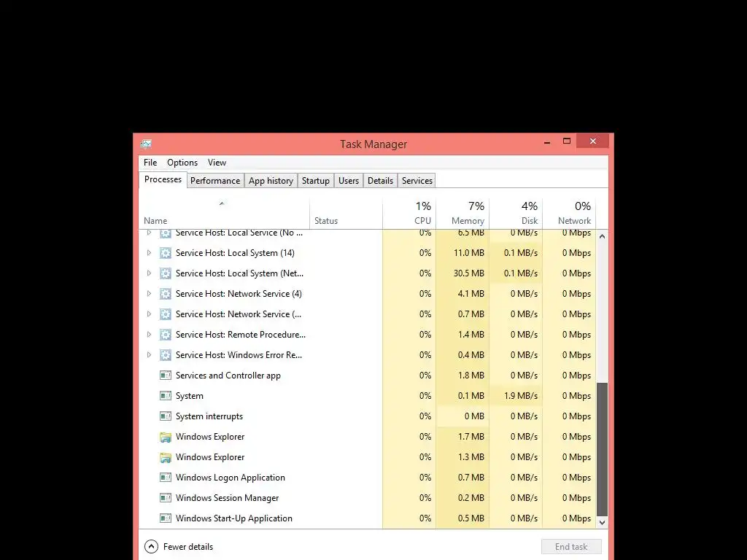The height and width of the screenshot is (560, 747).
Task: Click the Task Manager icon in title bar
Action: point(146,144)
